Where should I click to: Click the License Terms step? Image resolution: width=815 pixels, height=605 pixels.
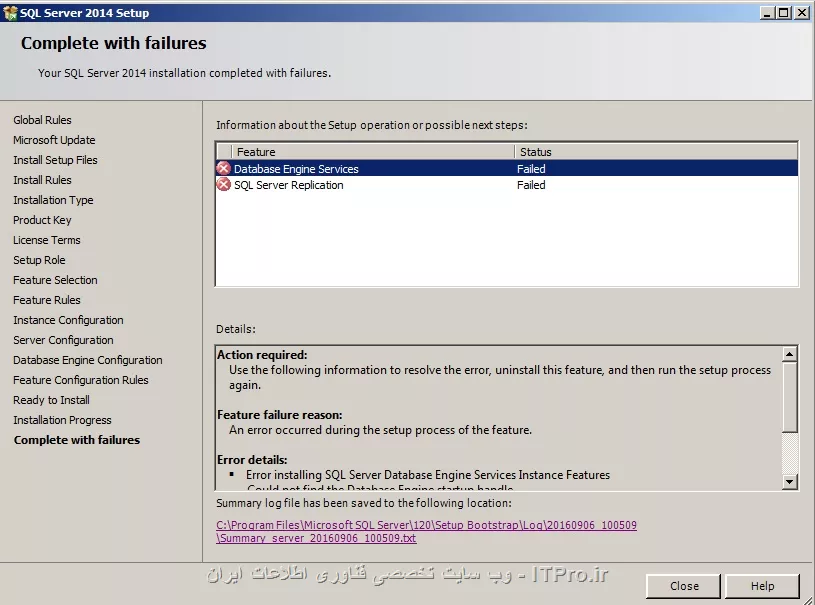tap(47, 240)
